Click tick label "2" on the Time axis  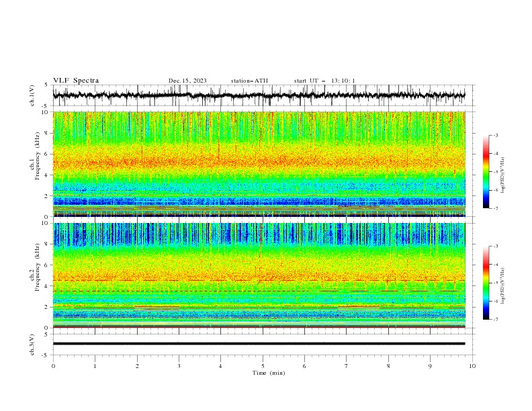point(137,366)
